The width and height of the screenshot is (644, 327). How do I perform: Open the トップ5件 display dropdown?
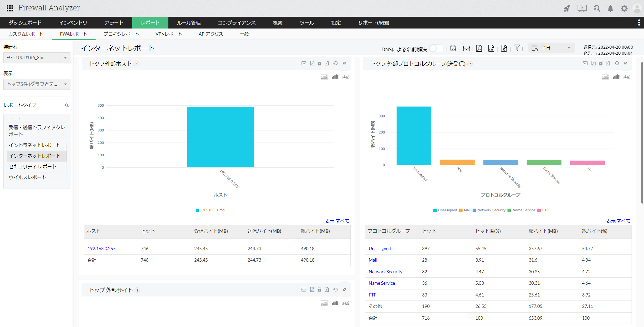[37, 84]
